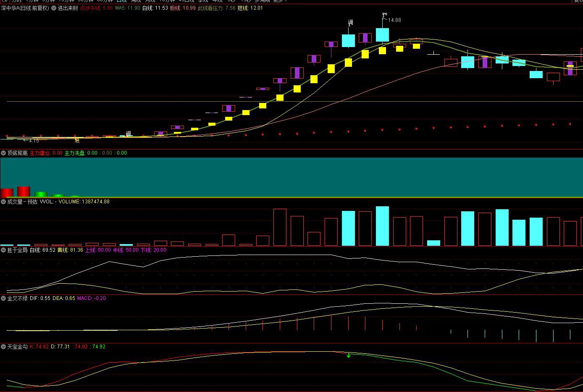Select the 此线看压力: 7.56 value

coord(217,8)
